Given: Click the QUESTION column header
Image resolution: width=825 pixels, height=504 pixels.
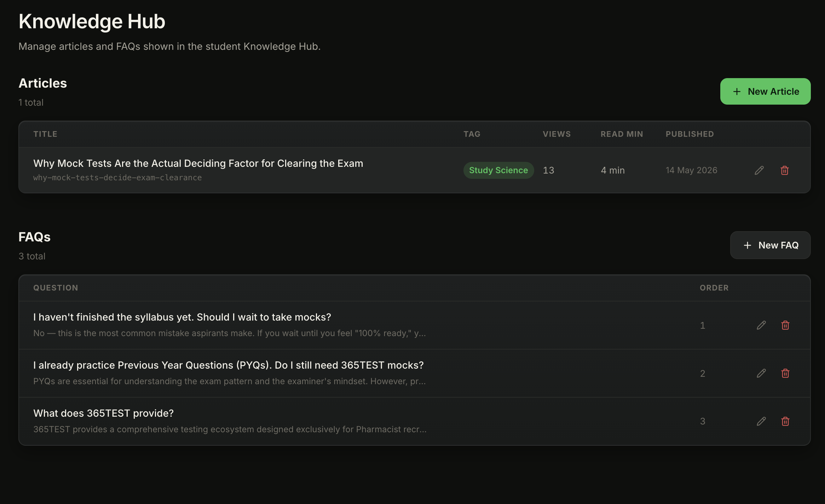Looking at the screenshot, I should 56,288.
